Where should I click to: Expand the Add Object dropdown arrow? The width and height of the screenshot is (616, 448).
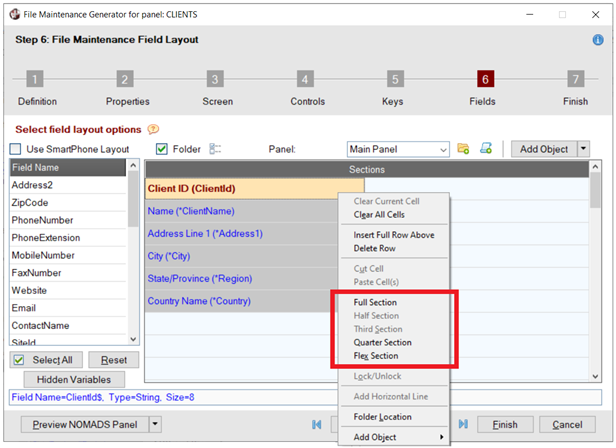pos(584,149)
